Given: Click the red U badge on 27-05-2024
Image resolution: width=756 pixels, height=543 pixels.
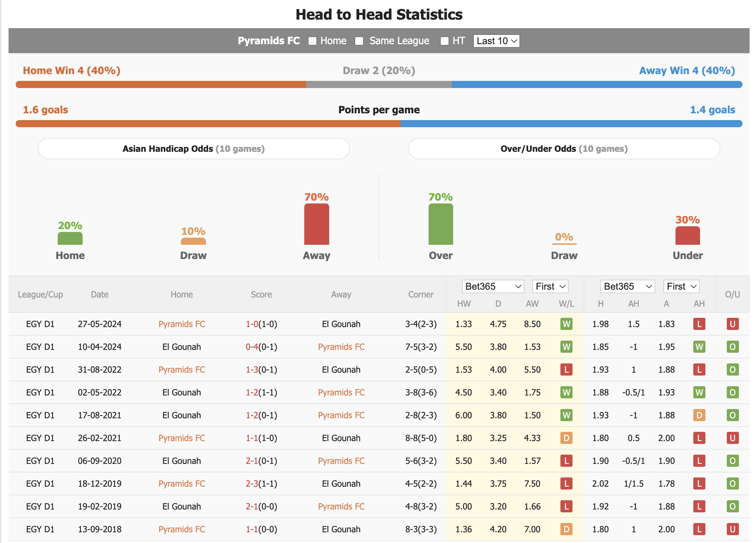Looking at the screenshot, I should (732, 324).
